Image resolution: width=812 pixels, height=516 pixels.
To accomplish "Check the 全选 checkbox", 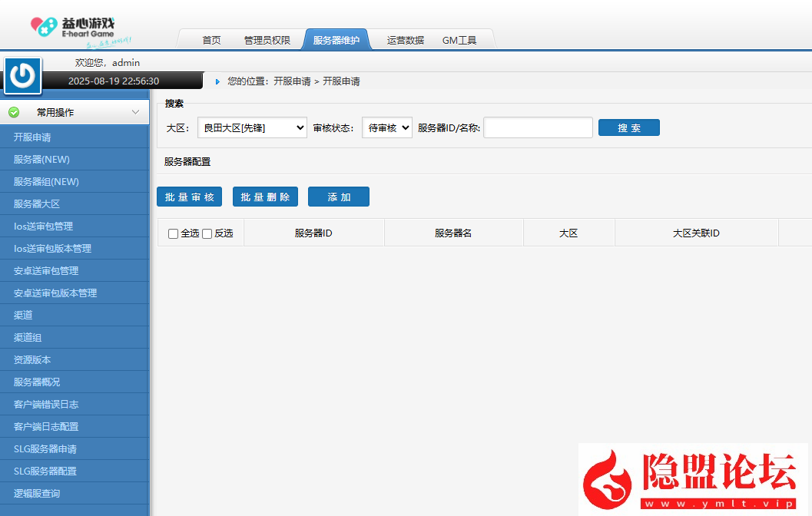I will [173, 233].
